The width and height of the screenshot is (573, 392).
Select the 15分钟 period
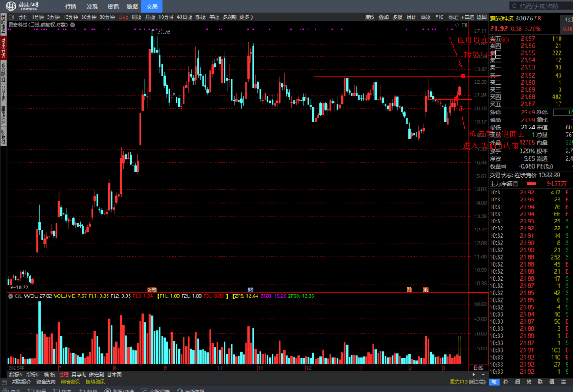coord(70,17)
